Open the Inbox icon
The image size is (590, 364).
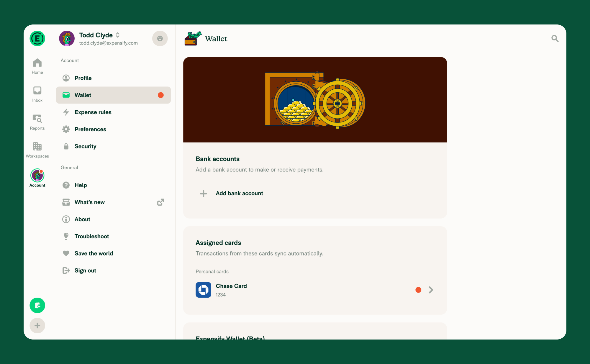click(37, 94)
